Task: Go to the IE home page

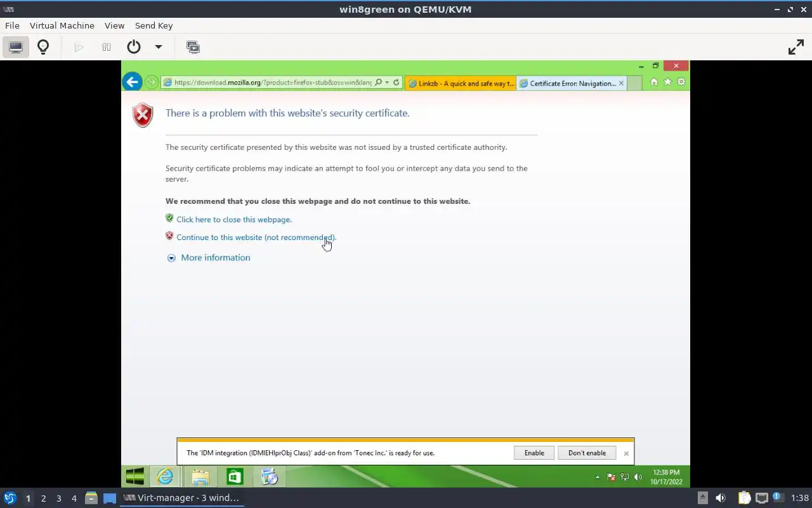Action: (653, 82)
